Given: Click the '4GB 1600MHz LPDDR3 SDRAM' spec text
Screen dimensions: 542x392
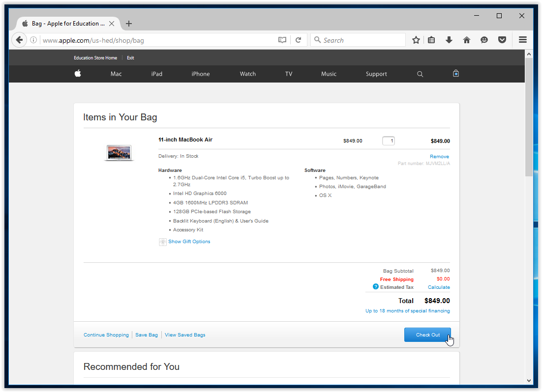Looking at the screenshot, I should 211,202.
